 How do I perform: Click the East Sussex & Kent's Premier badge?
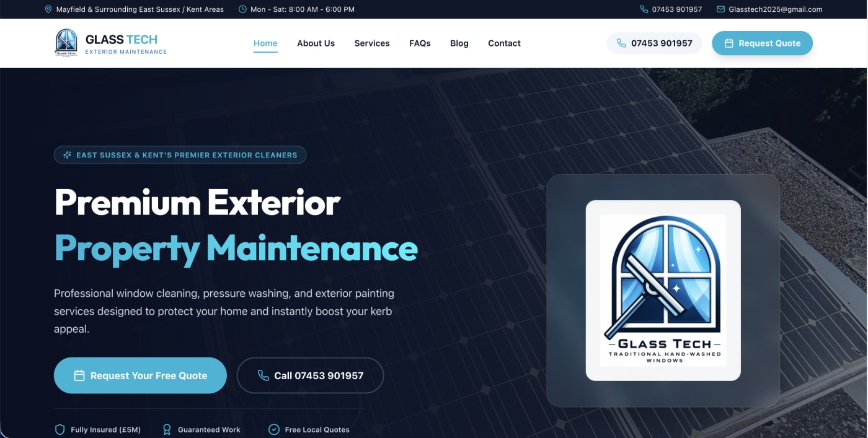pyautogui.click(x=180, y=155)
